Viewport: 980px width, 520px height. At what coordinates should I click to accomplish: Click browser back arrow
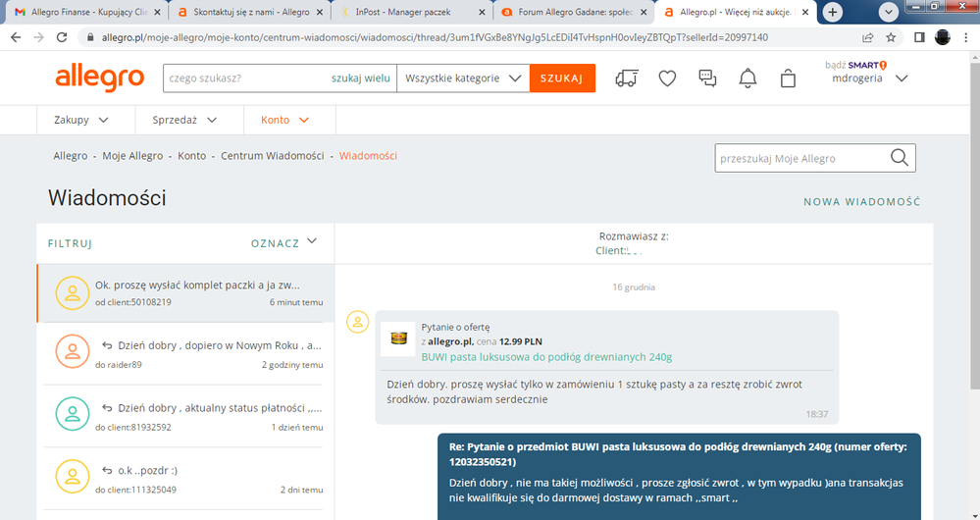pyautogui.click(x=16, y=37)
